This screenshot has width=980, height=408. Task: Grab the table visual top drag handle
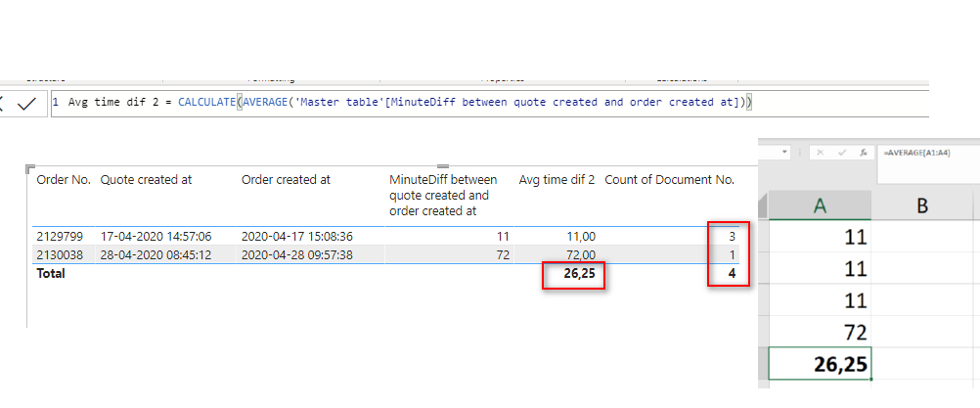443,166
